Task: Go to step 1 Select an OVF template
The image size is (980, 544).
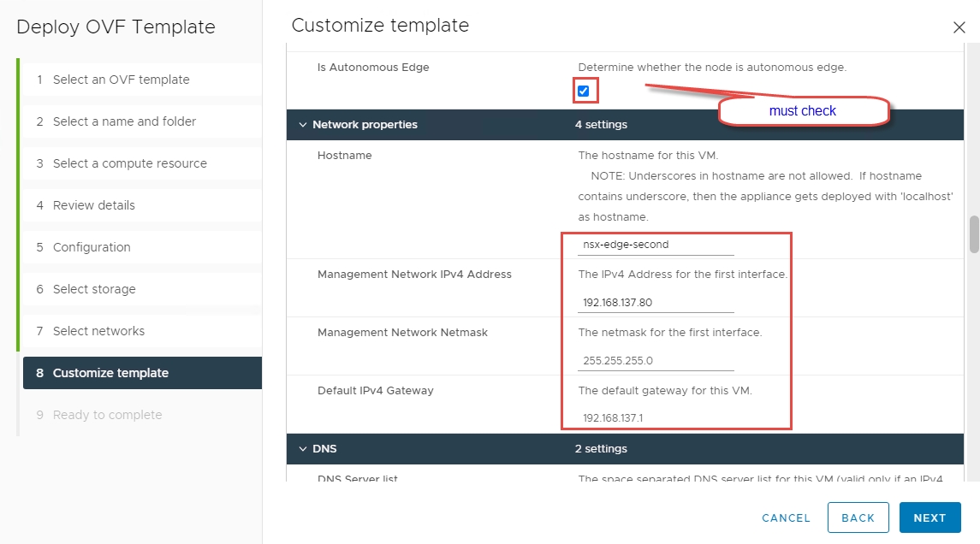Action: click(121, 80)
